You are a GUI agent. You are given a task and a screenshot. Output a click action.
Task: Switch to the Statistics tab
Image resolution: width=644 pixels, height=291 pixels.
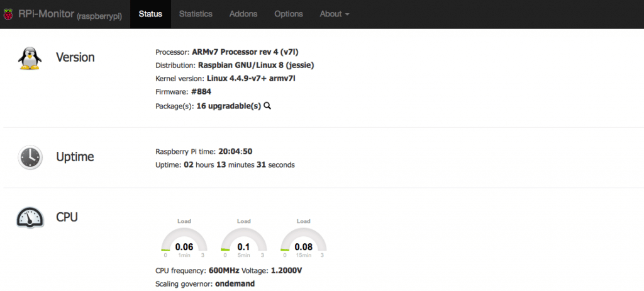[196, 14]
